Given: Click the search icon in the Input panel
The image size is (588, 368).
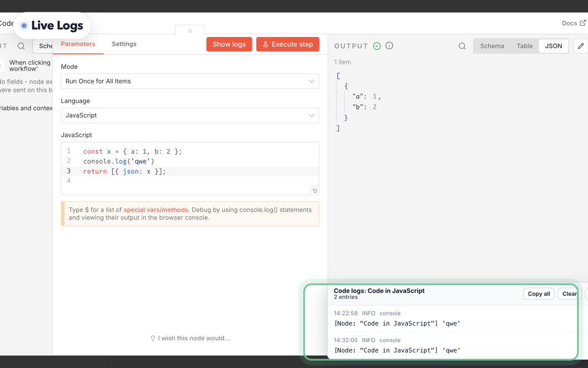Looking at the screenshot, I should (x=21, y=46).
